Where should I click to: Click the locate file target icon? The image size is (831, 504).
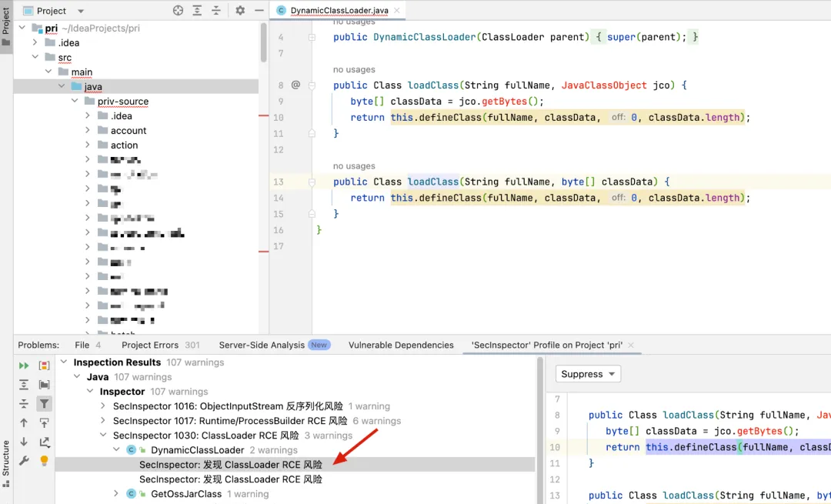[178, 11]
